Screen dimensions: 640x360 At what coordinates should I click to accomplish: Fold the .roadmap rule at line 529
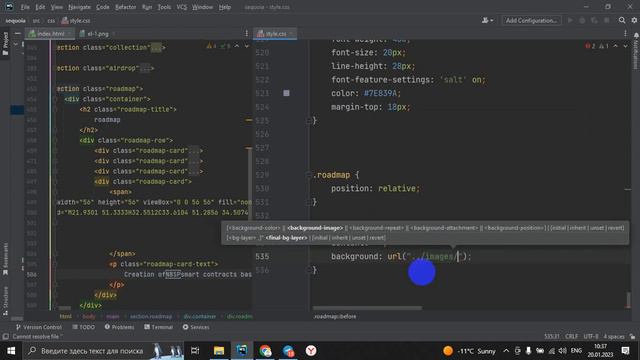309,175
